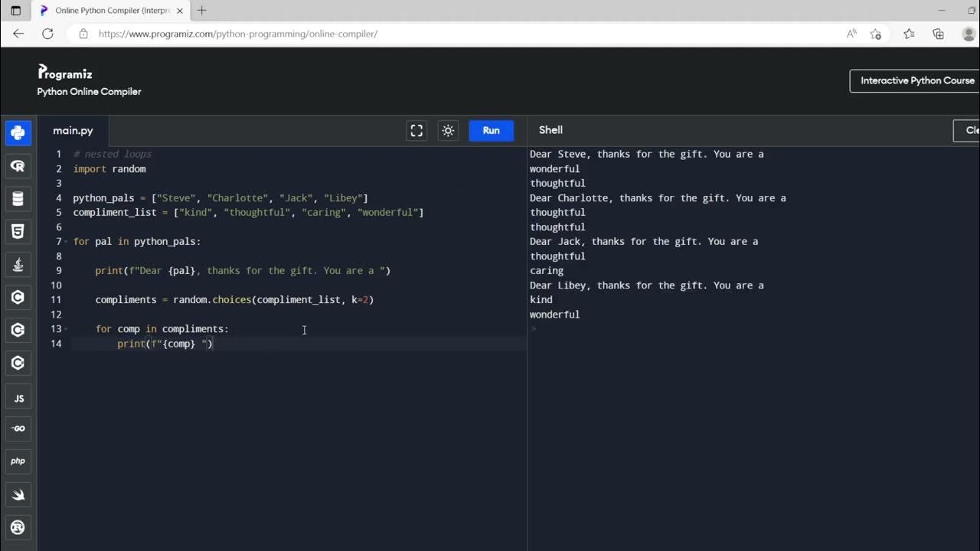
Task: Click the Shell input prompt
Action: point(534,329)
